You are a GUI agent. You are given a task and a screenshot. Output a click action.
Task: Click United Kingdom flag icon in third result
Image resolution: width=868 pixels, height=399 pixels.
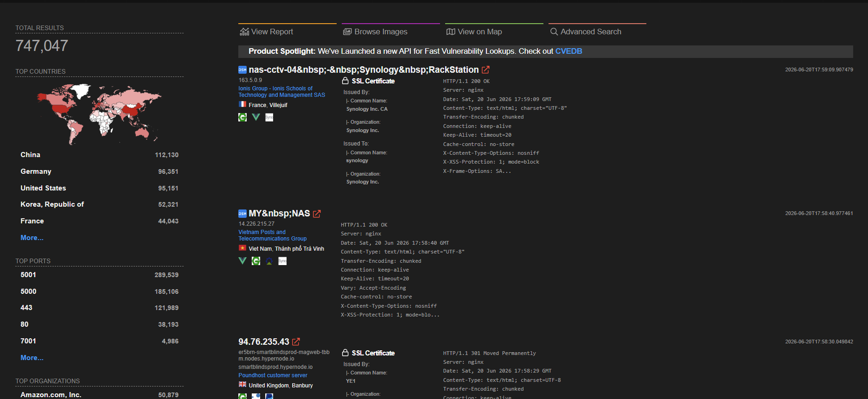coord(243,384)
